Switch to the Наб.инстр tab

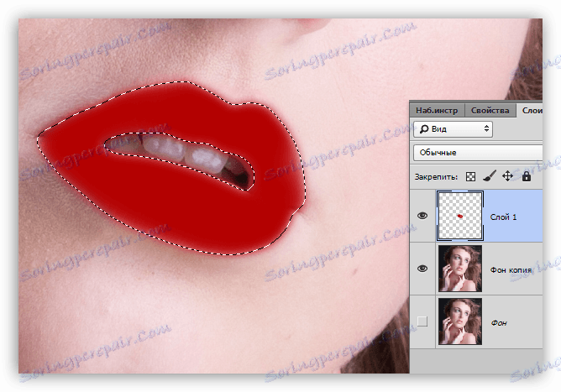(437, 110)
